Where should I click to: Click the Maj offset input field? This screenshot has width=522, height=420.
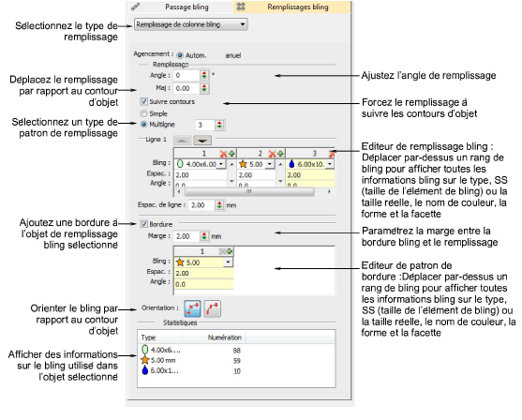click(x=186, y=88)
